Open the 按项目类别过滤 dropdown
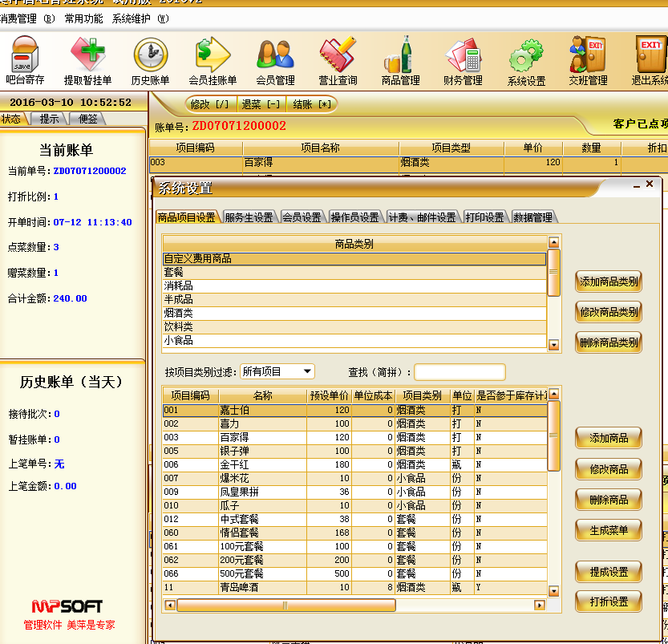668x644 pixels. (x=277, y=371)
